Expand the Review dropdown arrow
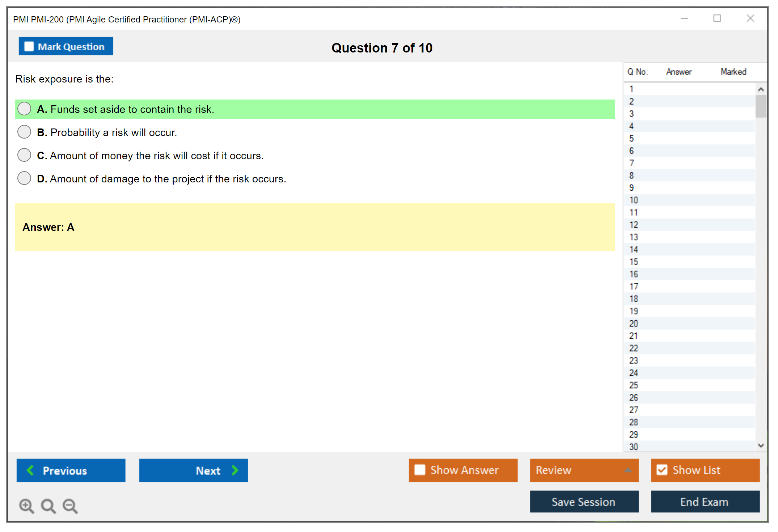Viewport: 778px width, 532px height. [x=628, y=470]
